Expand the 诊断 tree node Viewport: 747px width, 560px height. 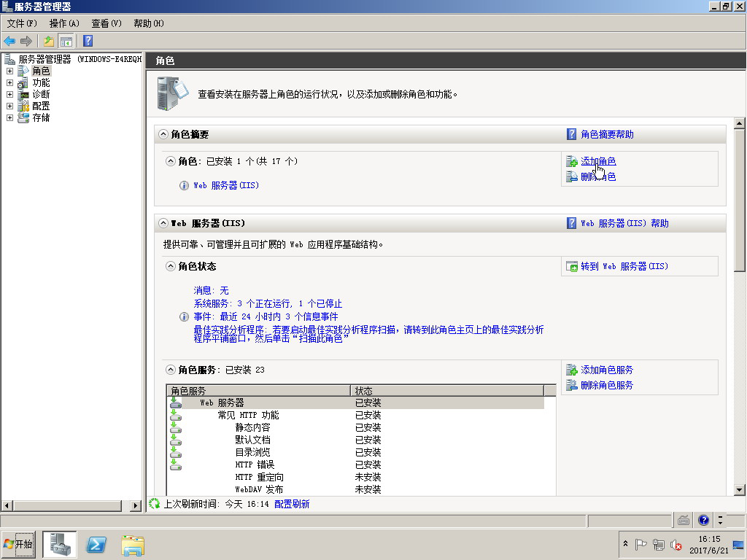pyautogui.click(x=9, y=95)
